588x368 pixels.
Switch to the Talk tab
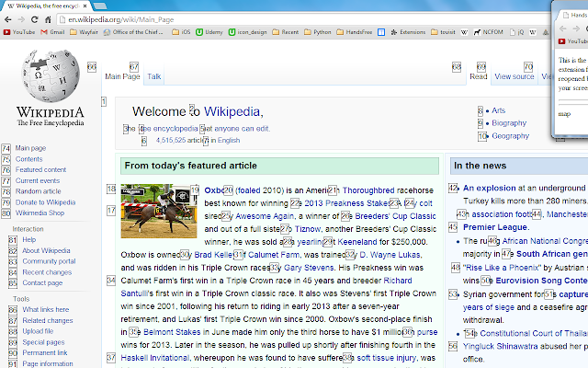[x=154, y=76]
